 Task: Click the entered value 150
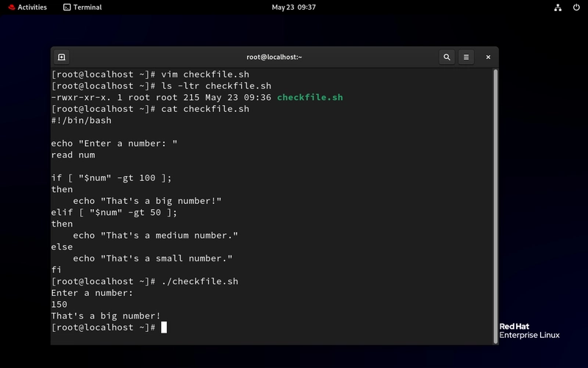pos(60,305)
